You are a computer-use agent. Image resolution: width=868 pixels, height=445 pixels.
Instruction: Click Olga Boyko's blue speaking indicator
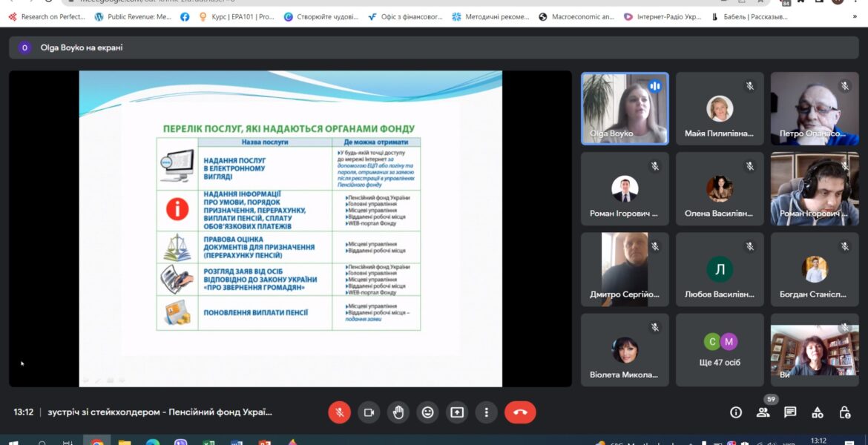pos(655,86)
